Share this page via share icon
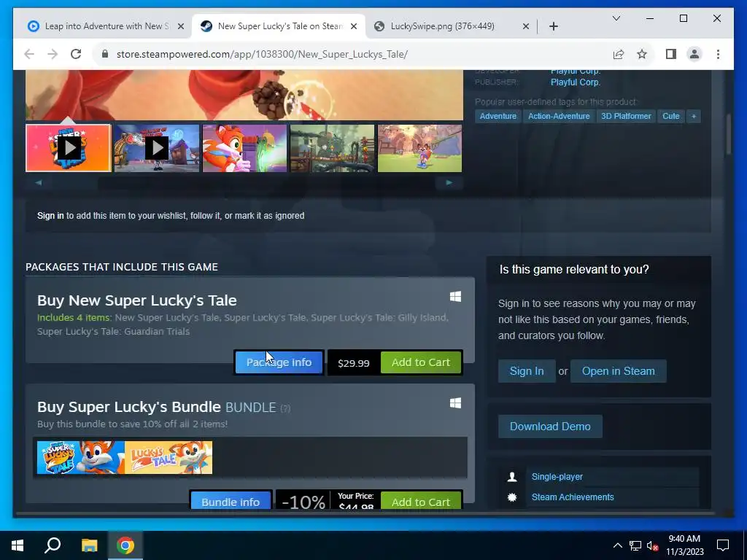 click(619, 54)
